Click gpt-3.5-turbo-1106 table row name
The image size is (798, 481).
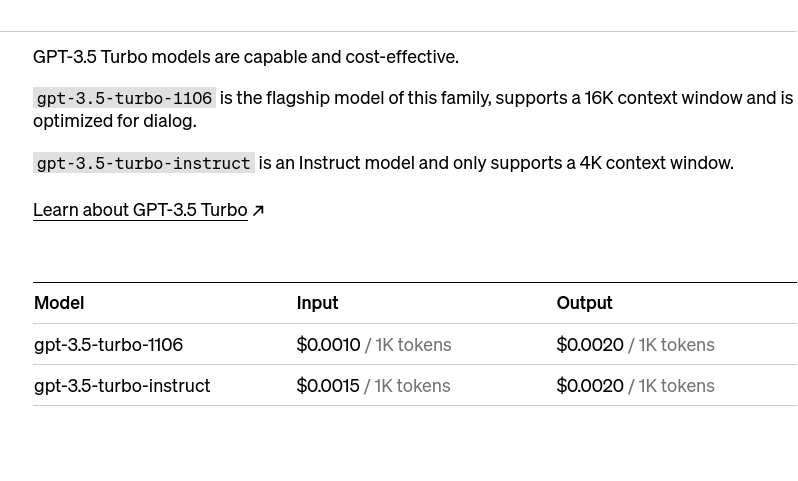click(108, 345)
